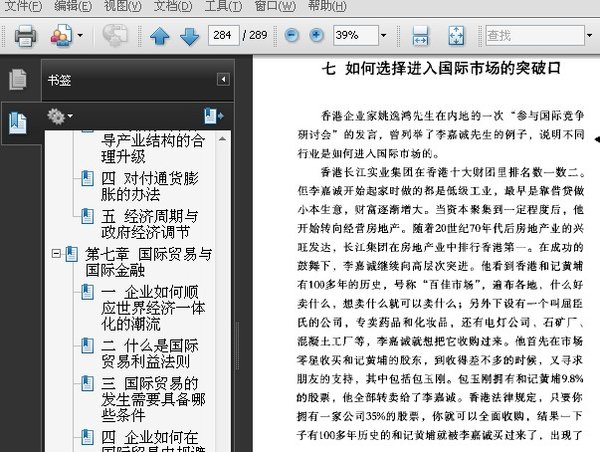600x452 pixels.
Task: Open the collaborate icon's dropdown arrow
Action: click(80, 36)
